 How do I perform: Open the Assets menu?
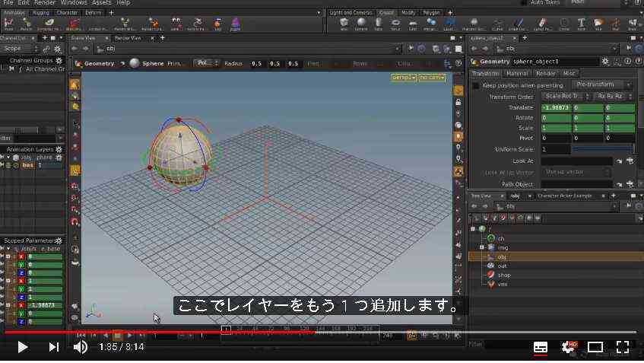pyautogui.click(x=101, y=2)
